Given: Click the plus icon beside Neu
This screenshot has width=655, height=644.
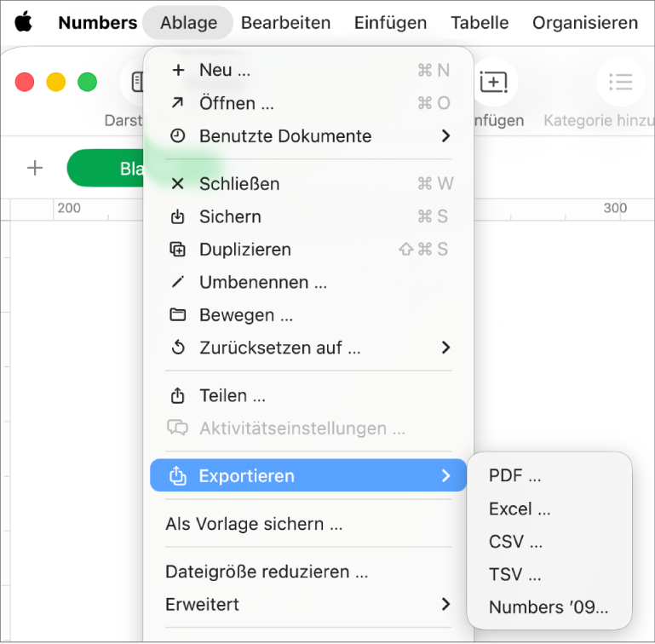Looking at the screenshot, I should pyautogui.click(x=178, y=70).
